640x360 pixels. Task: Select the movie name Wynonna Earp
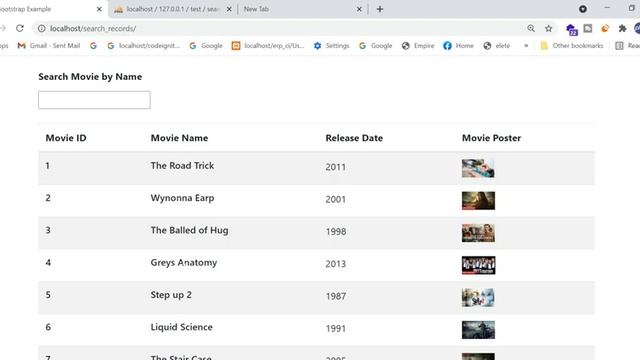coord(182,198)
